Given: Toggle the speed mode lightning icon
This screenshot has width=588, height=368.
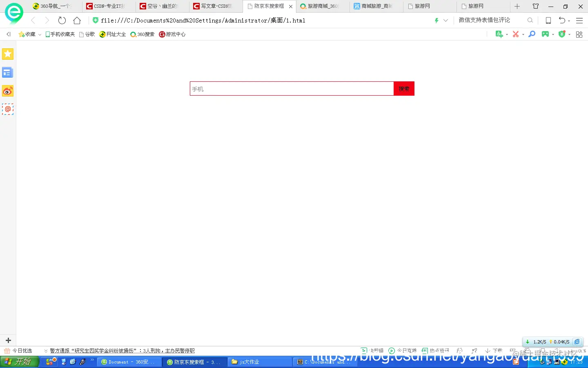Looking at the screenshot, I should click(x=437, y=20).
